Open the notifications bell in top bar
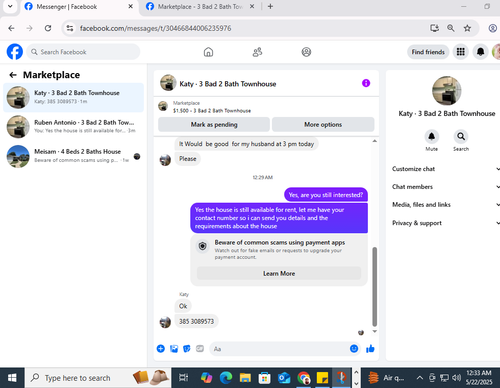 click(x=480, y=52)
